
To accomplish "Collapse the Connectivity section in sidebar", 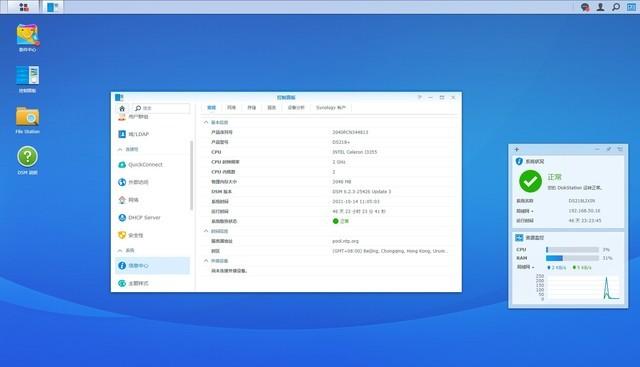I will click(x=120, y=149).
